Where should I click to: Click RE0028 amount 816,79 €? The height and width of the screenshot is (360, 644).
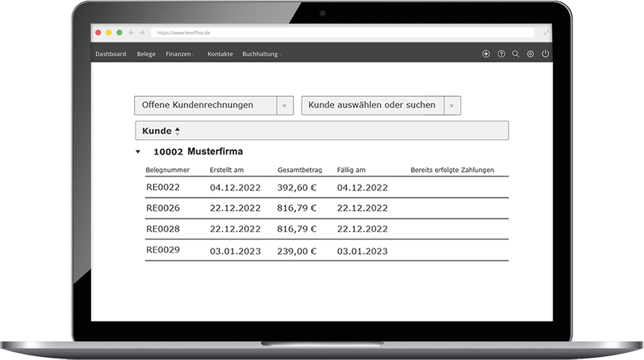[296, 230]
